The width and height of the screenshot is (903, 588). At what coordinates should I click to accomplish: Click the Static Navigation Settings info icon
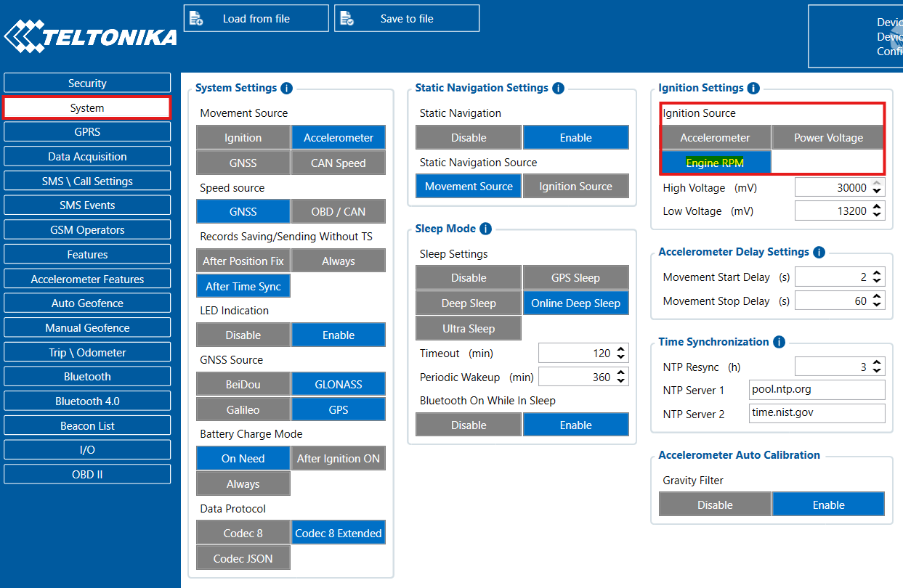(x=558, y=89)
